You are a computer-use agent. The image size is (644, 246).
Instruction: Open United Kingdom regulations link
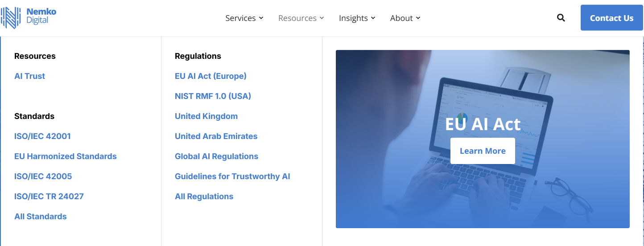(x=206, y=116)
